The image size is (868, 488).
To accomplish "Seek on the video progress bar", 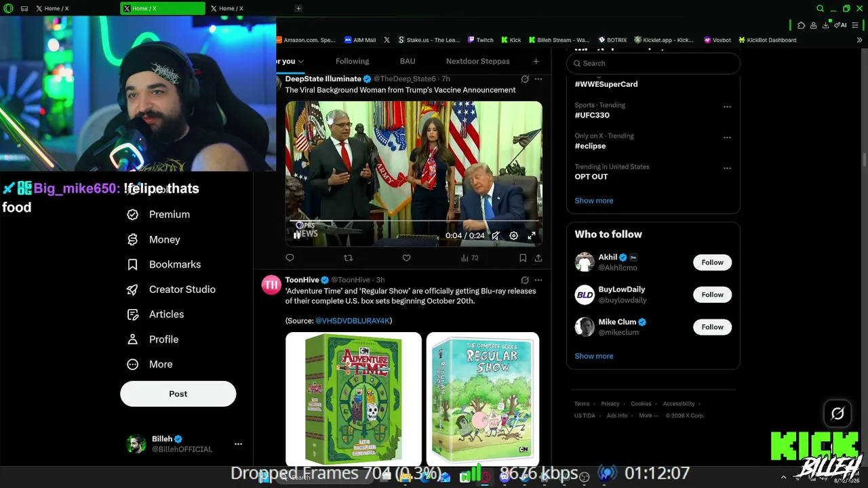I will tap(414, 221).
